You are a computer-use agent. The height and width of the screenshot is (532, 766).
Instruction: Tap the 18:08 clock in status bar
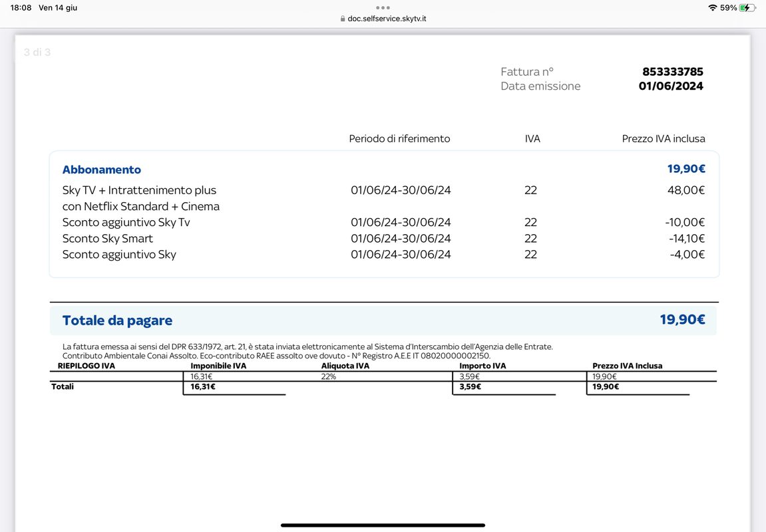click(21, 8)
